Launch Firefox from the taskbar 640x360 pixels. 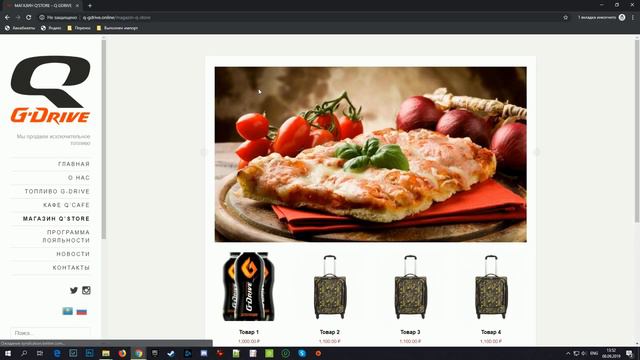(122, 353)
